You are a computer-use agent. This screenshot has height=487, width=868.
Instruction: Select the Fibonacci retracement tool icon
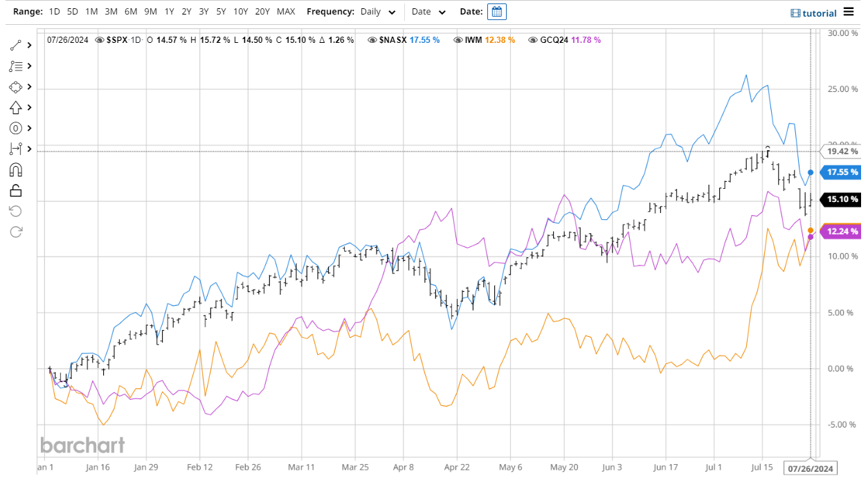pos(16,66)
